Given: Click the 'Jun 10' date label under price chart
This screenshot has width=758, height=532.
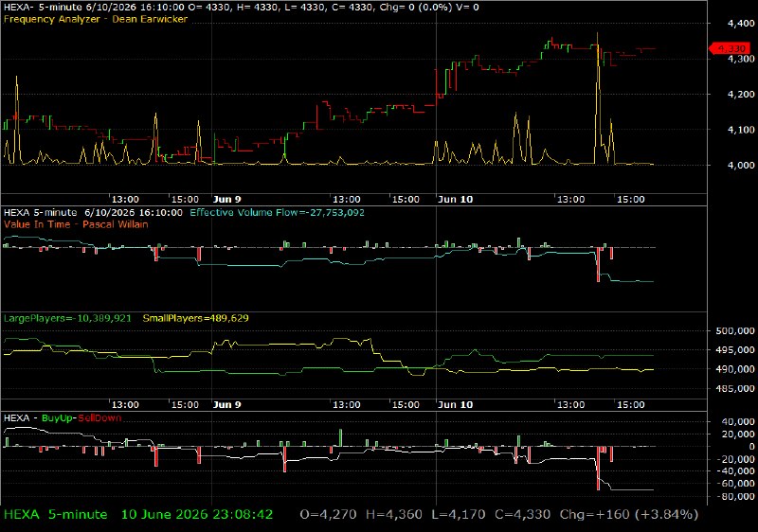Looking at the screenshot, I should 456,200.
